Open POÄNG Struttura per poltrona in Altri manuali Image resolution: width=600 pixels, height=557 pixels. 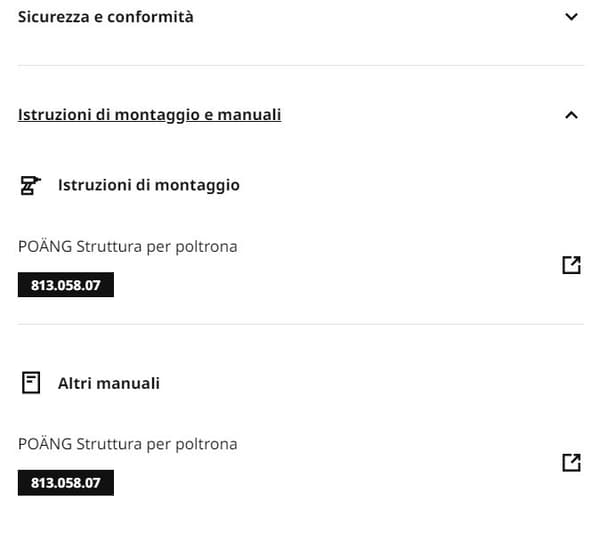(x=127, y=443)
